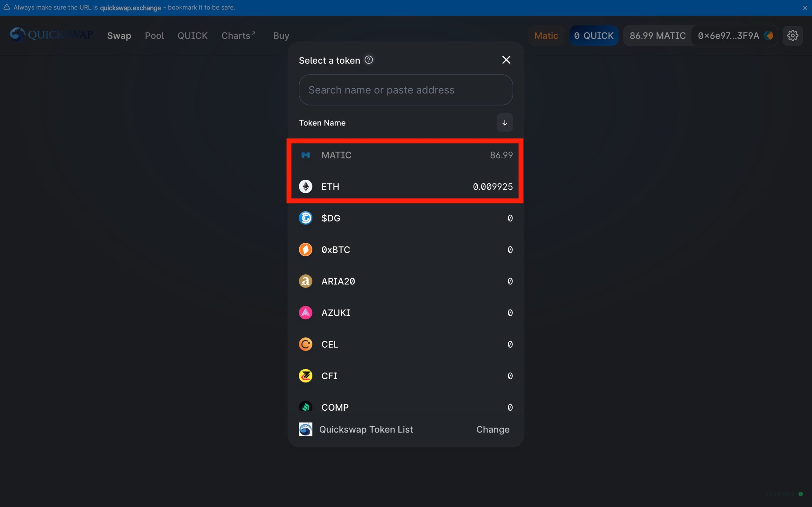This screenshot has width=812, height=507.
Task: Click the search token input field
Action: (x=405, y=90)
